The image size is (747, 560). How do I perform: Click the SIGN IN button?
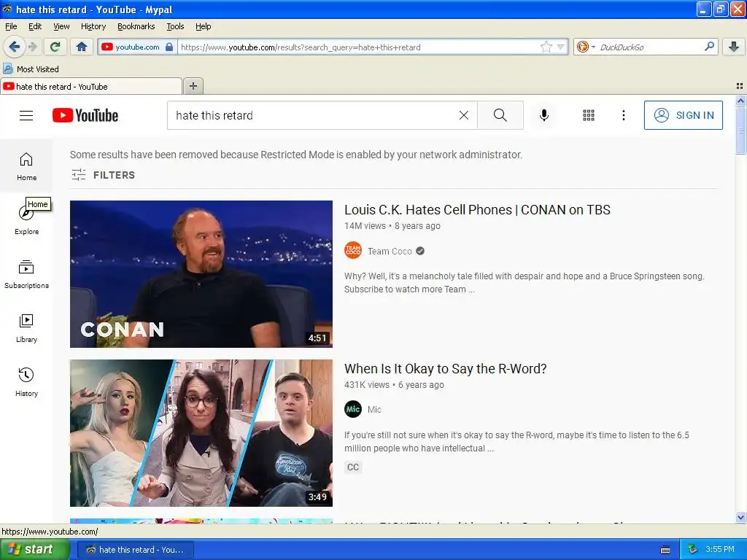683,115
